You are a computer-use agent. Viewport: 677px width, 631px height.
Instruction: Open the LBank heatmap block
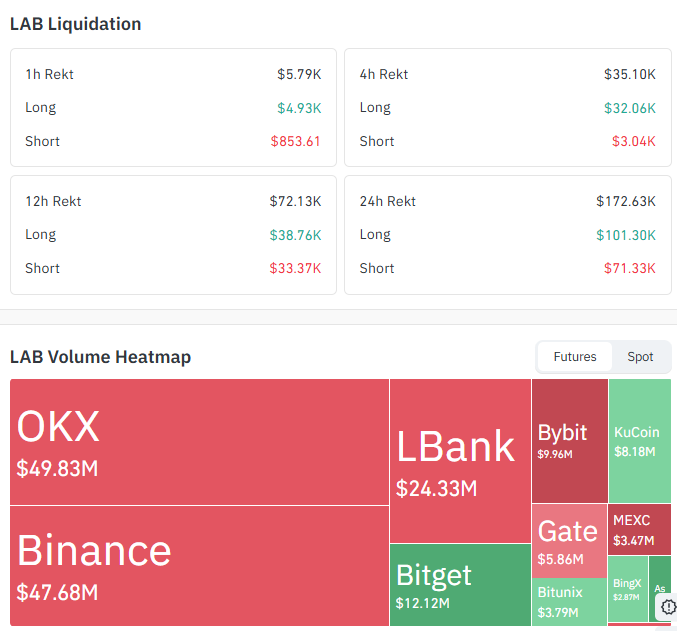tap(460, 461)
